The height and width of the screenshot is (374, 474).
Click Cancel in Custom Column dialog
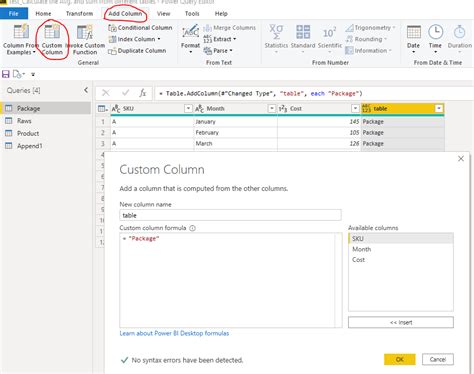tap(438, 359)
